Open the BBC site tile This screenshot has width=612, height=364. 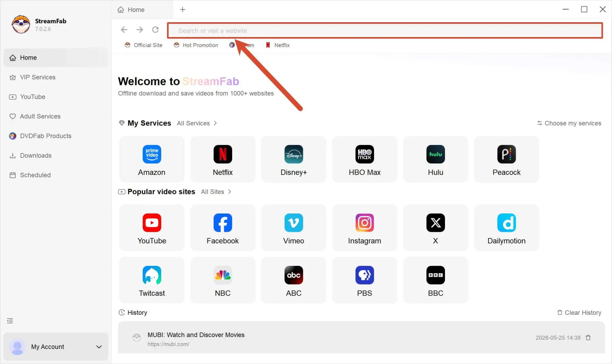pyautogui.click(x=436, y=280)
